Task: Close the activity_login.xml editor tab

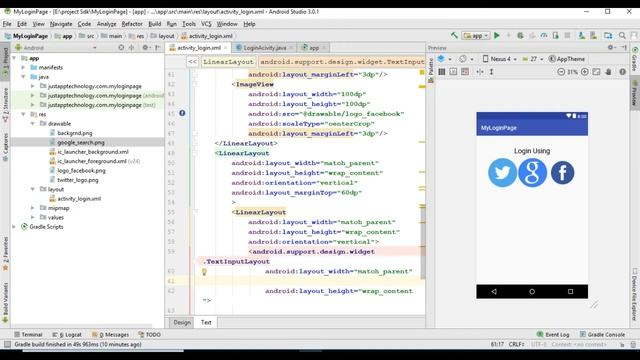Action: point(225,48)
